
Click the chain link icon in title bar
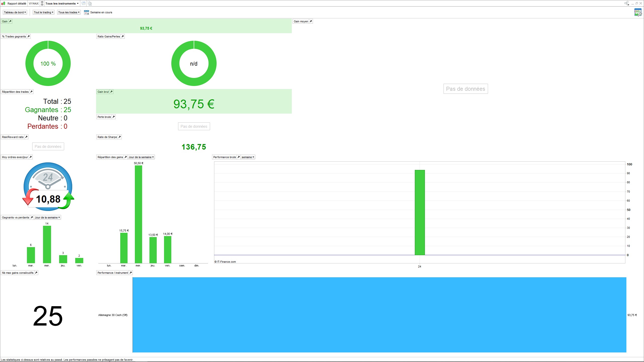pos(42,4)
